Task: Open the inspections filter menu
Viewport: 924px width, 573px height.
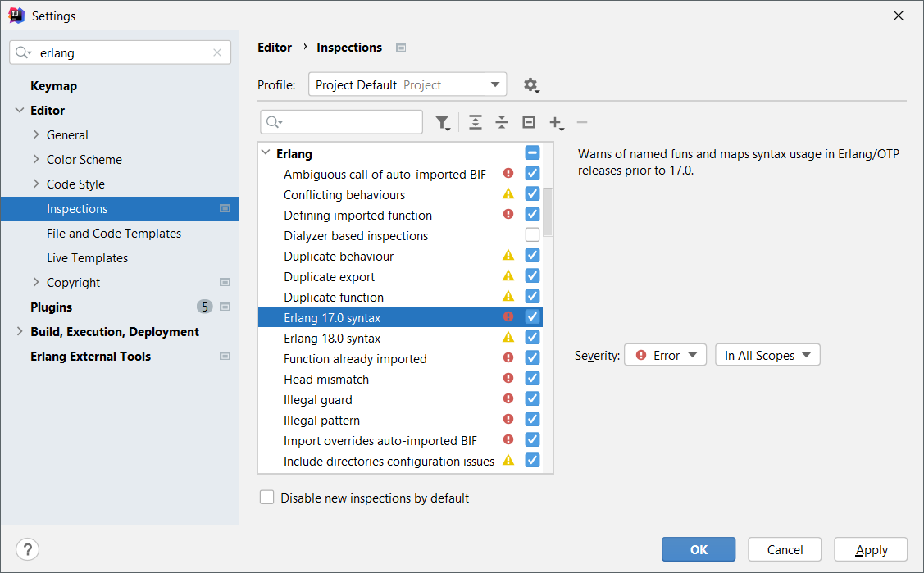Action: point(443,122)
